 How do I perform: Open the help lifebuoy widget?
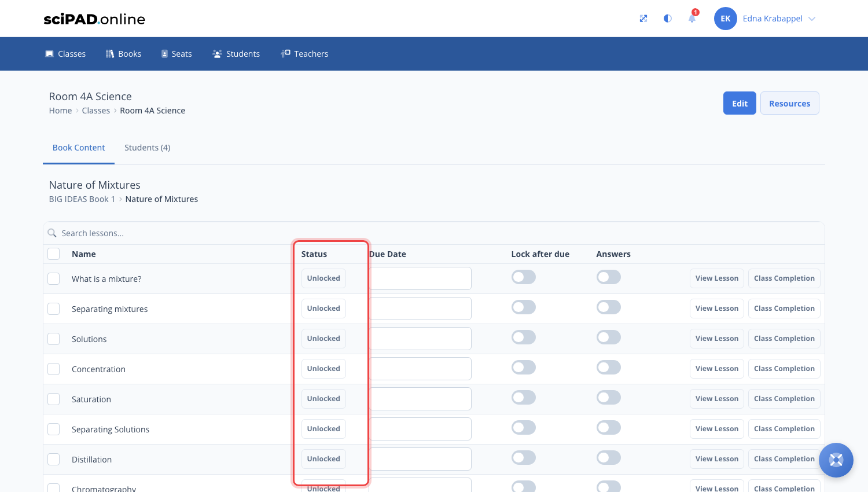coord(836,460)
